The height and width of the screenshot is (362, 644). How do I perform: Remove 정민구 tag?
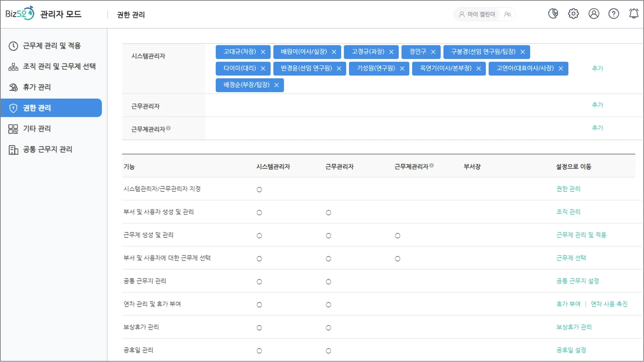pos(433,52)
